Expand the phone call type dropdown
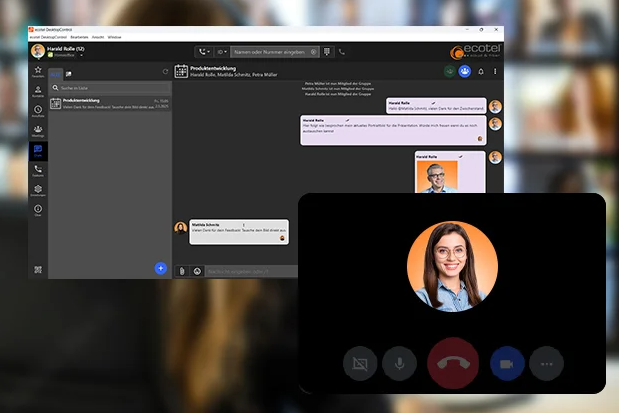The width and height of the screenshot is (619, 413). click(x=204, y=51)
